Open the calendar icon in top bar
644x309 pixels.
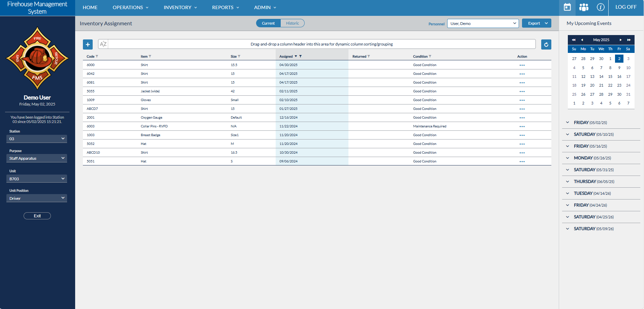pyautogui.click(x=568, y=7)
